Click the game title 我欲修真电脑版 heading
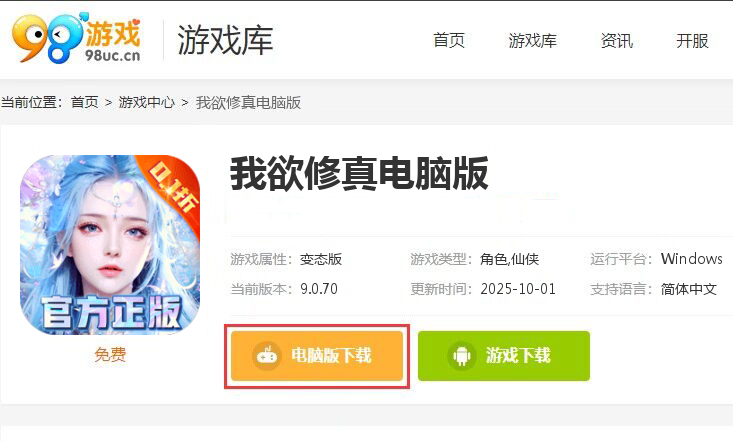Image resolution: width=733 pixels, height=441 pixels. [x=359, y=174]
